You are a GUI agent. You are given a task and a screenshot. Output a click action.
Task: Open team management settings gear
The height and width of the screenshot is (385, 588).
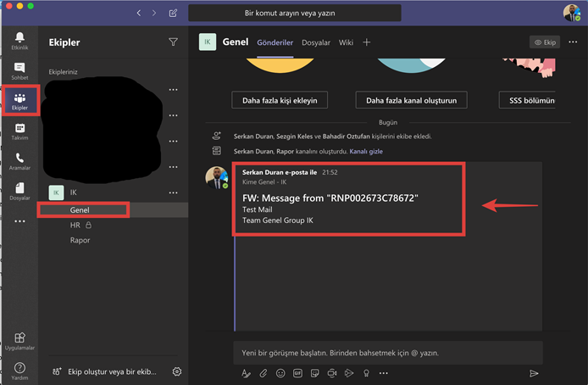pos(177,371)
